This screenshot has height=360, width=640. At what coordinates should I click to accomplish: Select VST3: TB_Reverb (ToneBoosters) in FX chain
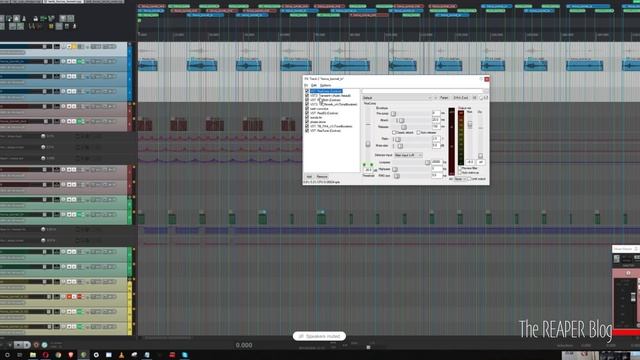(x=333, y=104)
